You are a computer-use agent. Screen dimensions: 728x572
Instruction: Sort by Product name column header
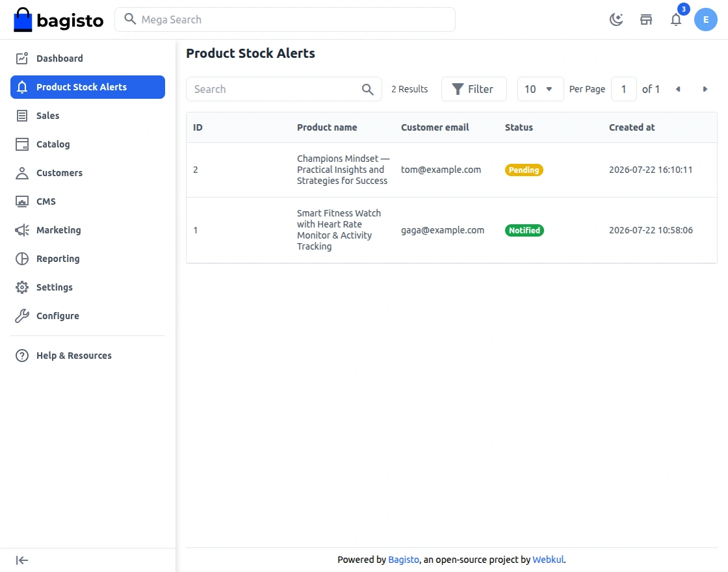tap(327, 127)
